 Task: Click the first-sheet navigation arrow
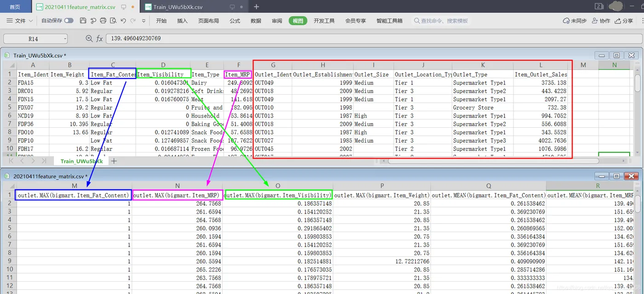coord(11,161)
